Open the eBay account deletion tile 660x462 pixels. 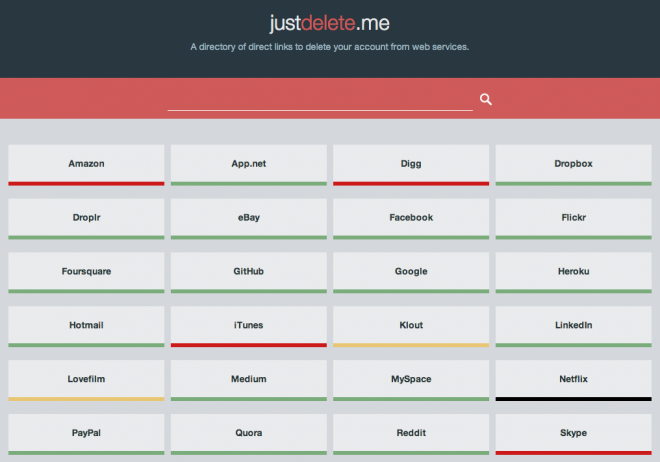(x=248, y=218)
